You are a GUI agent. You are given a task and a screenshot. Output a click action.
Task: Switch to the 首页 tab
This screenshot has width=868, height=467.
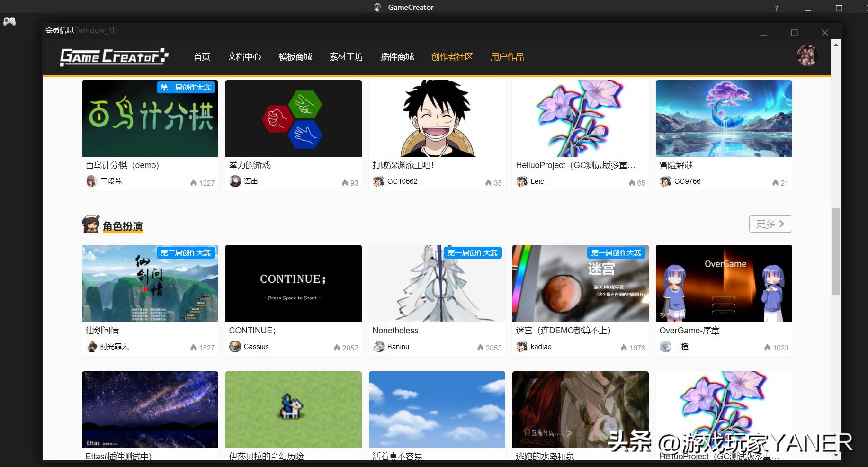coord(201,56)
